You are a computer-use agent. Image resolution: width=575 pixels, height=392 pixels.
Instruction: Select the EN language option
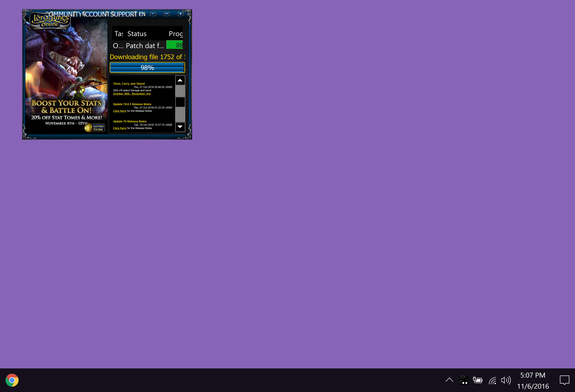click(142, 14)
